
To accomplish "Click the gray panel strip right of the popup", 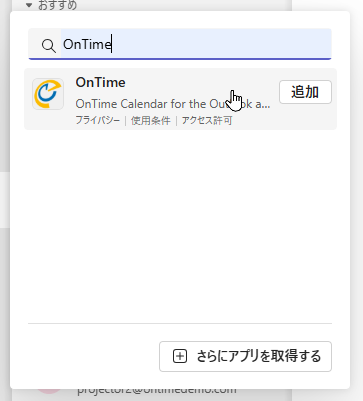I will pyautogui.click(x=356, y=200).
